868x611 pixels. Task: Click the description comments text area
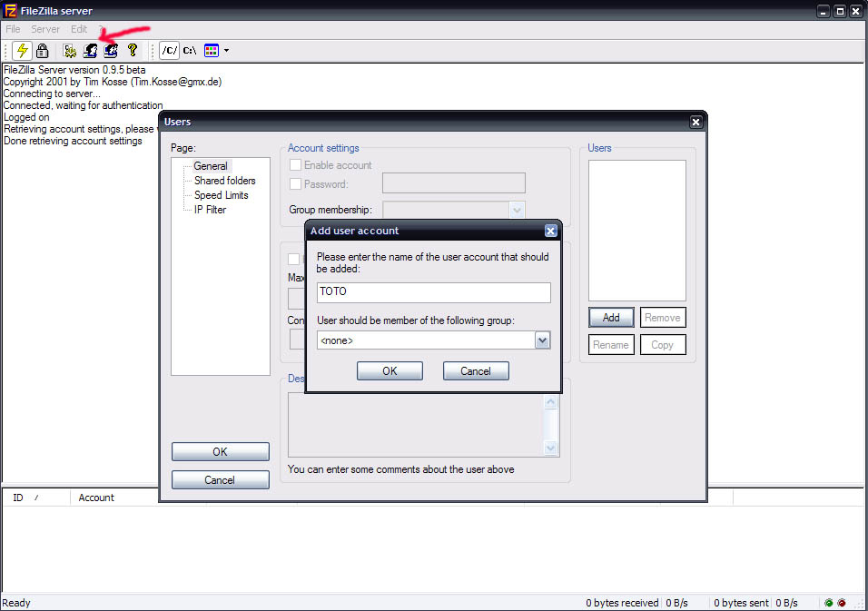[x=416, y=425]
